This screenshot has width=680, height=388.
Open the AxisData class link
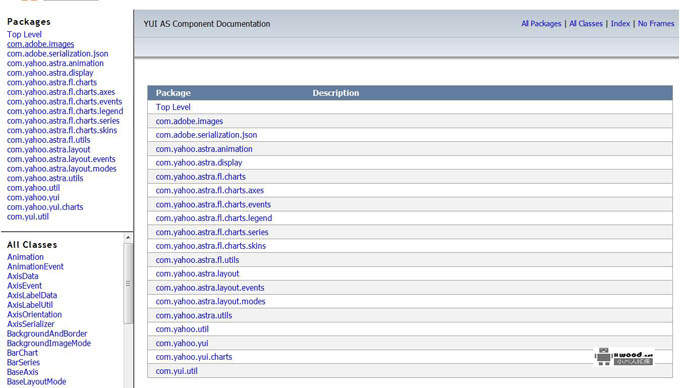pyautogui.click(x=23, y=276)
